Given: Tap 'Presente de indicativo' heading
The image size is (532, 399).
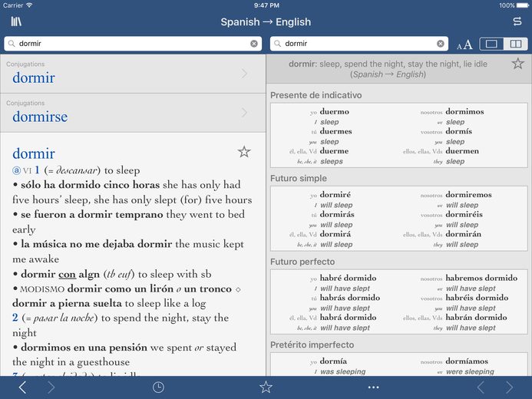Looking at the screenshot, I should pos(316,95).
